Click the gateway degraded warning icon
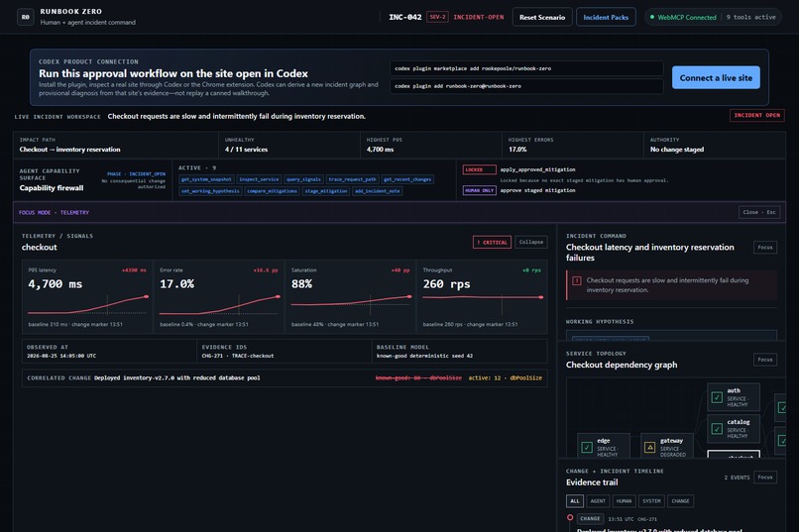This screenshot has width=799, height=532. [x=649, y=447]
